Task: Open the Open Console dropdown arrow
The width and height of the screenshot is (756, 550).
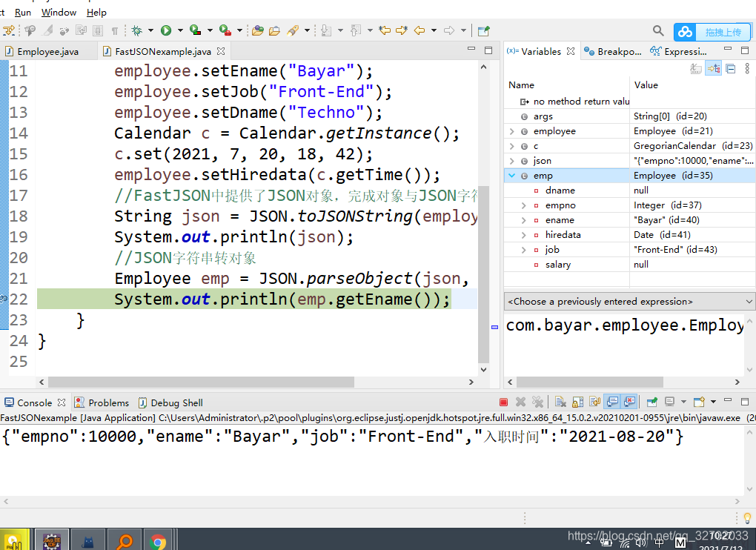Action: 713,402
